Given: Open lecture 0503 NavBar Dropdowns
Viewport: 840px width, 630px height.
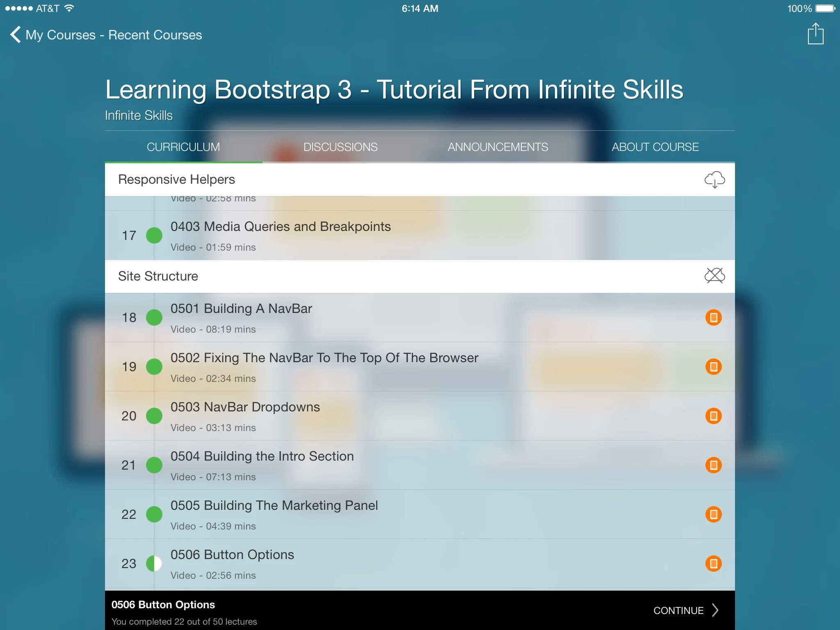Looking at the screenshot, I should 420,416.
